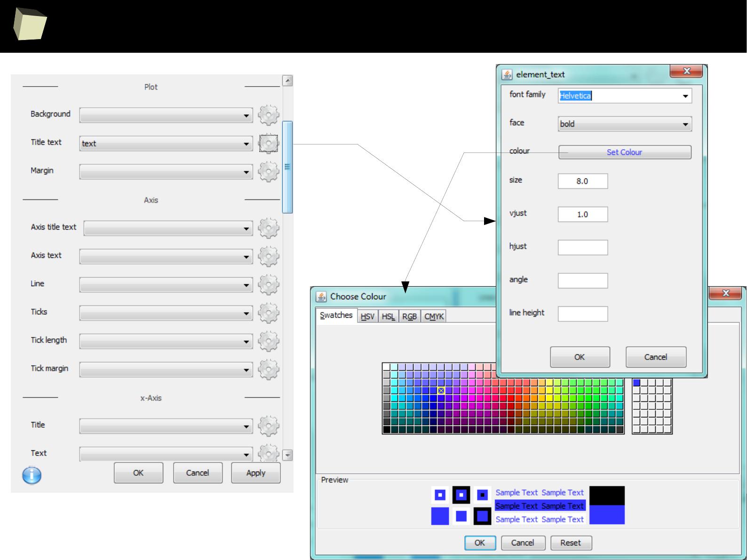Click Reset in the Choose Colour dialog

571,543
